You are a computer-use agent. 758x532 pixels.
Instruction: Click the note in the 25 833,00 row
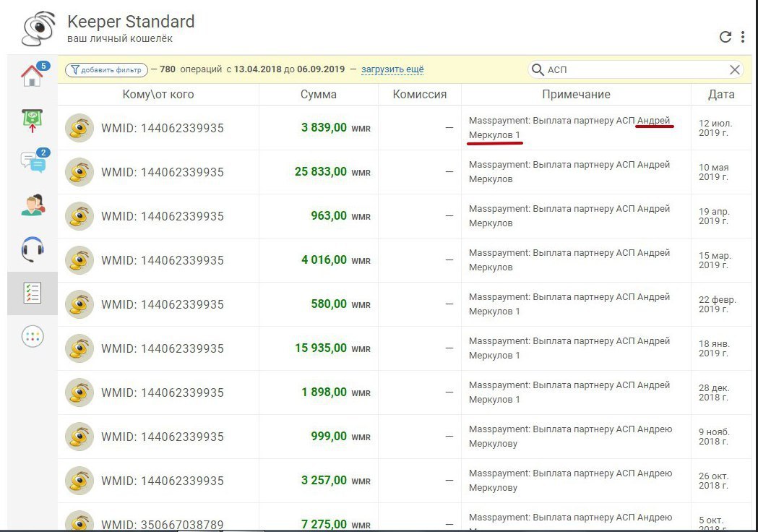(569, 172)
